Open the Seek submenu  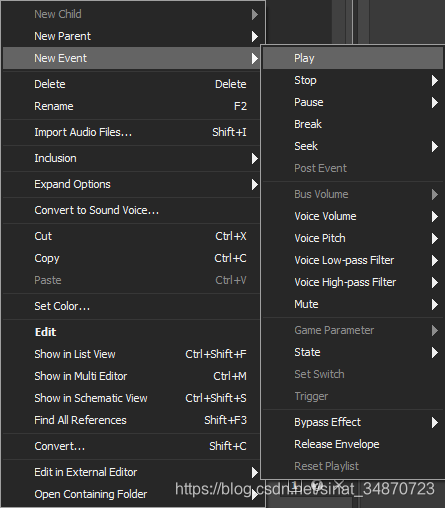point(353,146)
